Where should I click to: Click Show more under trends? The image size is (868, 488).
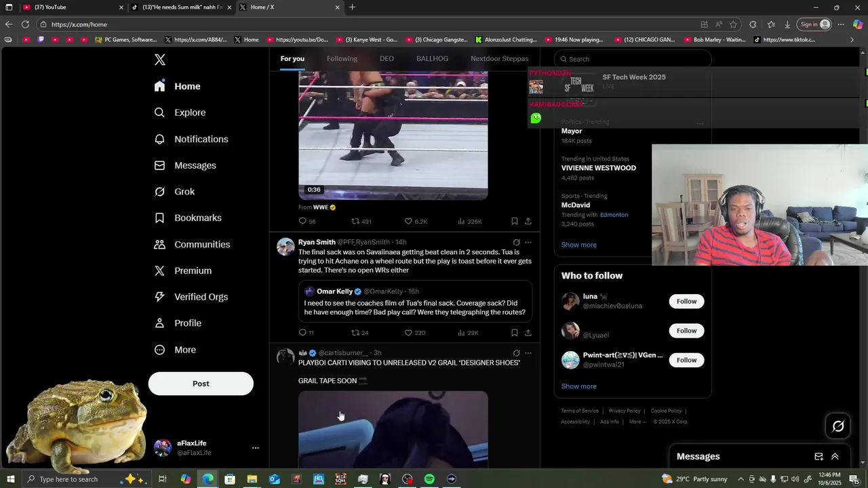[x=578, y=245]
